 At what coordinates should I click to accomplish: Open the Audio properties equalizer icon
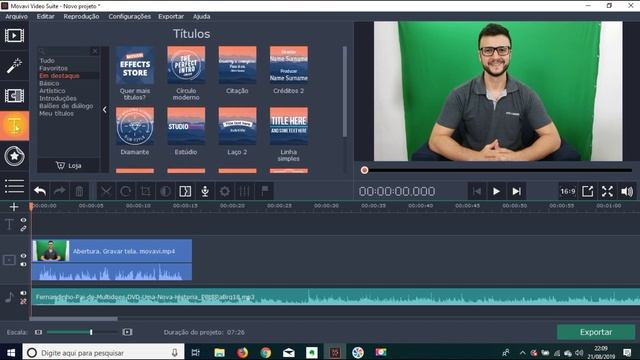pos(244,191)
